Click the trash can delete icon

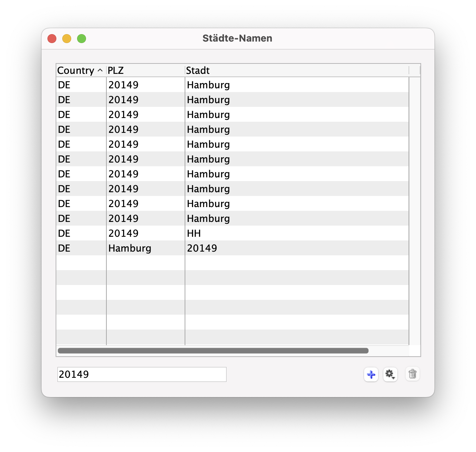[412, 374]
